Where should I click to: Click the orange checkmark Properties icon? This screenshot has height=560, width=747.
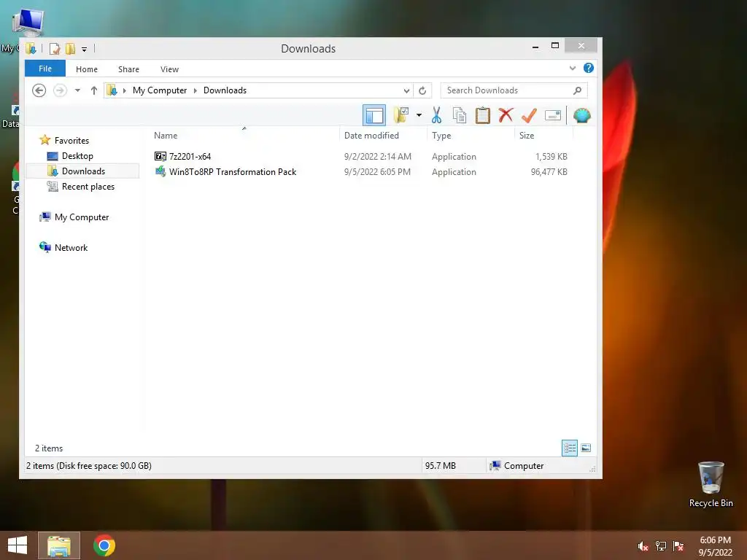click(529, 115)
